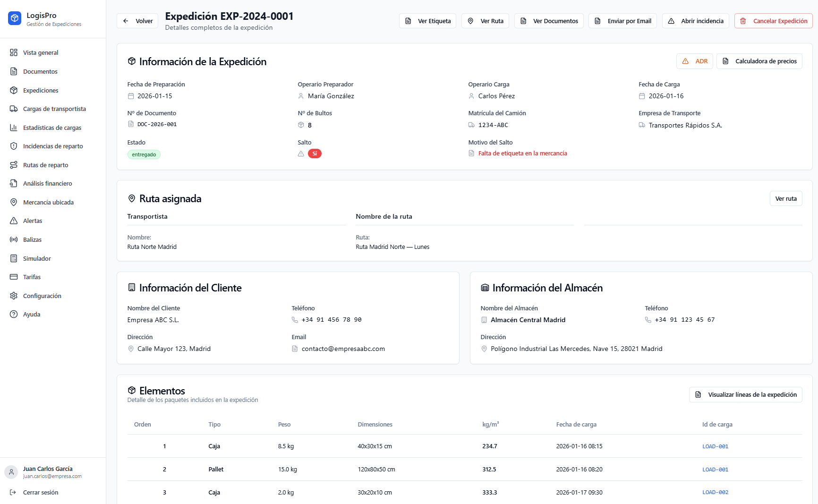Go to Análisis financiero section
This screenshot has height=504, width=818.
[x=47, y=184]
